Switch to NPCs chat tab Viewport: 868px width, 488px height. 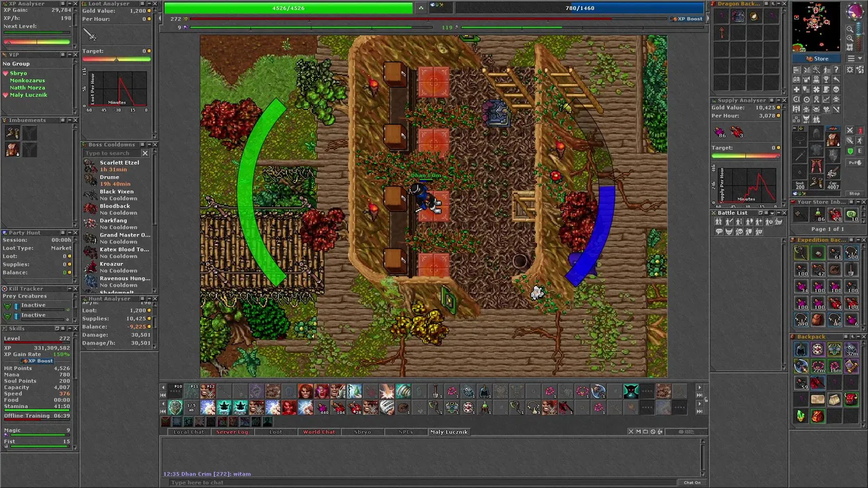406,432
